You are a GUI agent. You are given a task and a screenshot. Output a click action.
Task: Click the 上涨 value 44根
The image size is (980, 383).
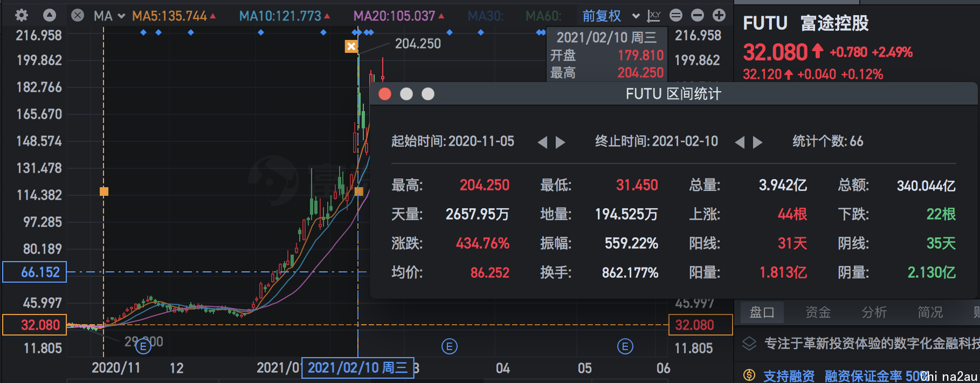(x=792, y=215)
